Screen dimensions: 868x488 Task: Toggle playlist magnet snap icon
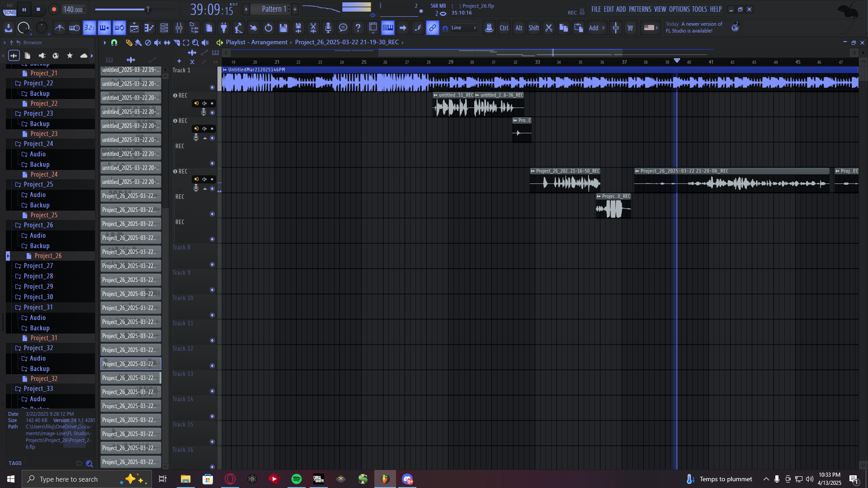(x=114, y=42)
